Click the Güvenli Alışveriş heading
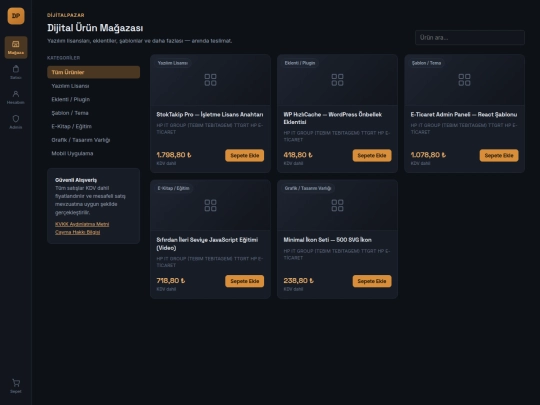 (76, 180)
